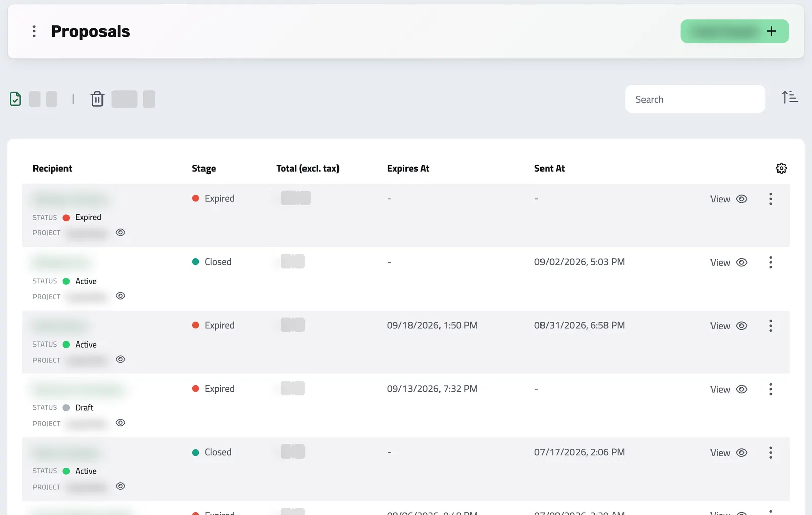Click the Expires At column header

(x=408, y=169)
